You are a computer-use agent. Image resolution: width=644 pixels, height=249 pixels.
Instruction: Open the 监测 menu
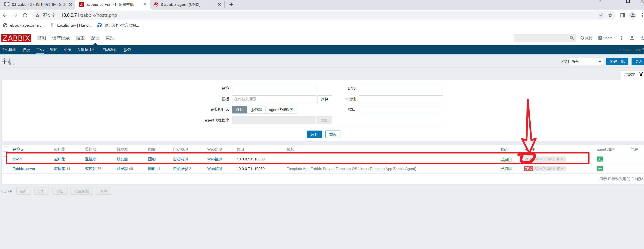tap(41, 38)
